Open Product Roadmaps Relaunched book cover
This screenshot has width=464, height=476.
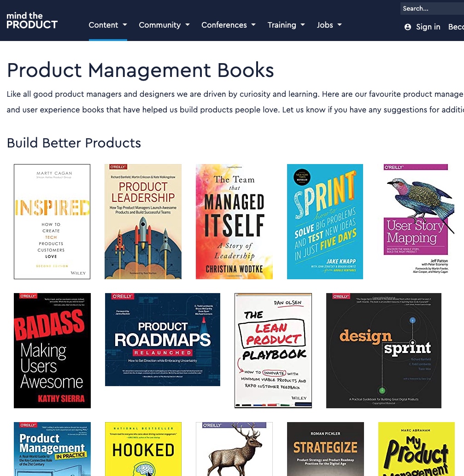pyautogui.click(x=162, y=340)
